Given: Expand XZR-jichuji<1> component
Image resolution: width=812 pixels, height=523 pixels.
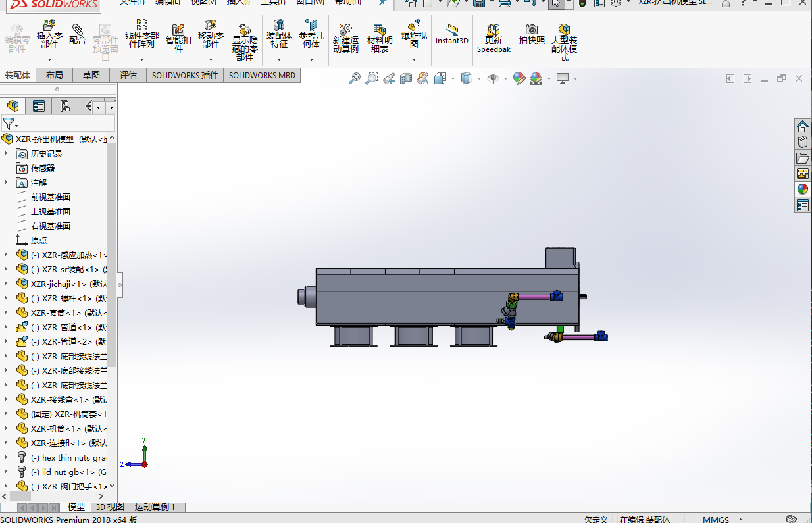Looking at the screenshot, I should [x=6, y=284].
